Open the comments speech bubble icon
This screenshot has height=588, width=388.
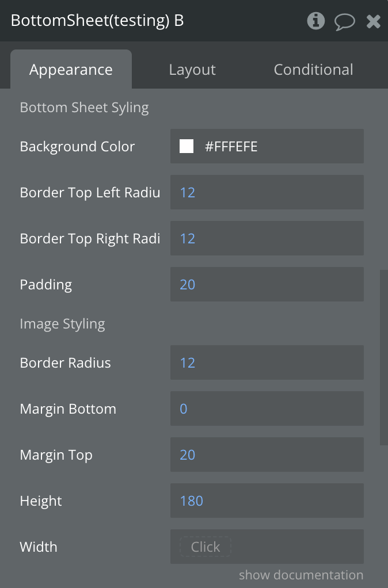[x=344, y=22]
